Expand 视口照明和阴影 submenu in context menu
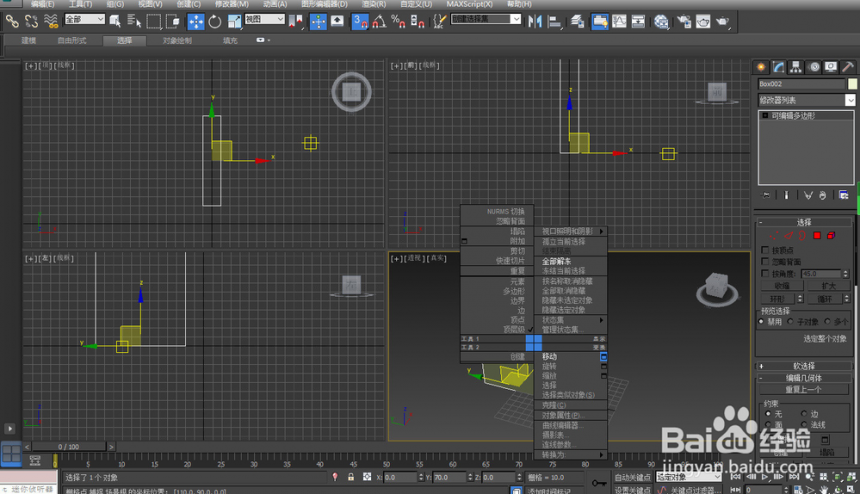Viewport: 860px width, 494px height. 571,231
